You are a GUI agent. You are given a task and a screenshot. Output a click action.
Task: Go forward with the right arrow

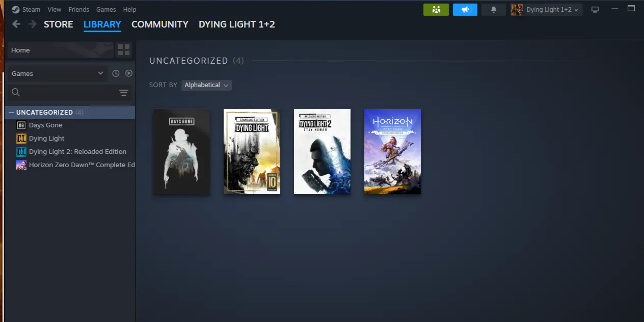(33, 24)
